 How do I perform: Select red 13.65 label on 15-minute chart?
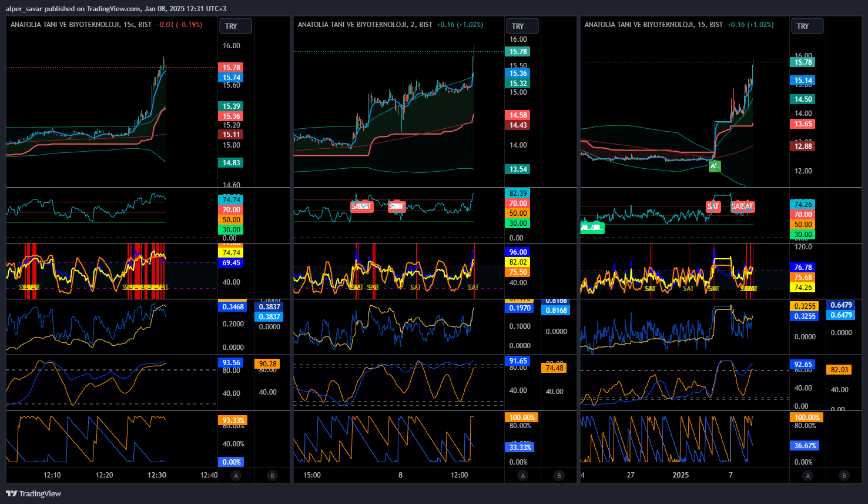803,124
